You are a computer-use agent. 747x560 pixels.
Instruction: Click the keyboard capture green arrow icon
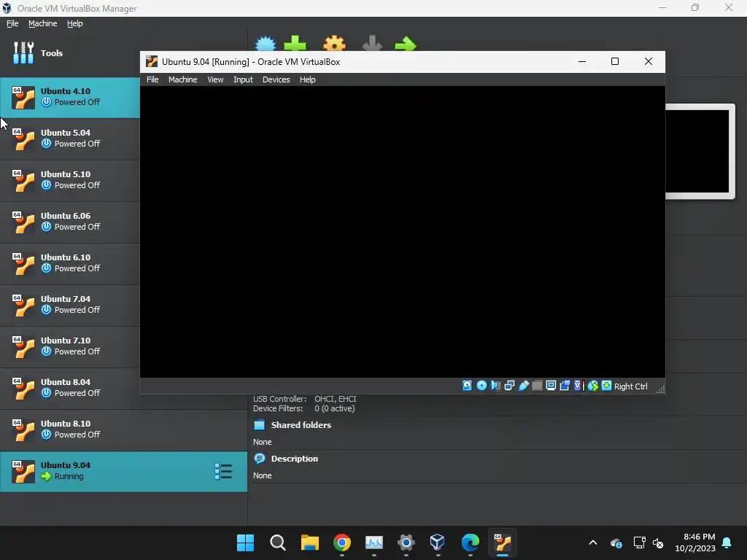tap(606, 386)
